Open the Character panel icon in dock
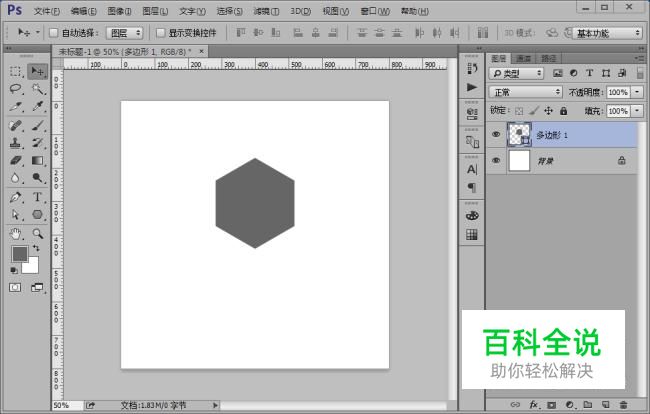The width and height of the screenshot is (650, 414). click(x=472, y=169)
